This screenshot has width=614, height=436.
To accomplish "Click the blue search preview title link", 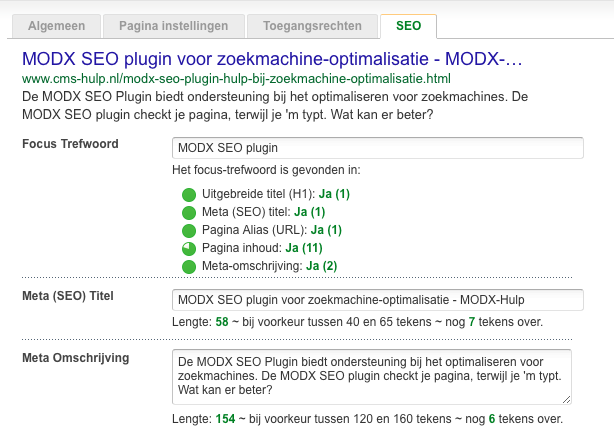I will pos(272,59).
